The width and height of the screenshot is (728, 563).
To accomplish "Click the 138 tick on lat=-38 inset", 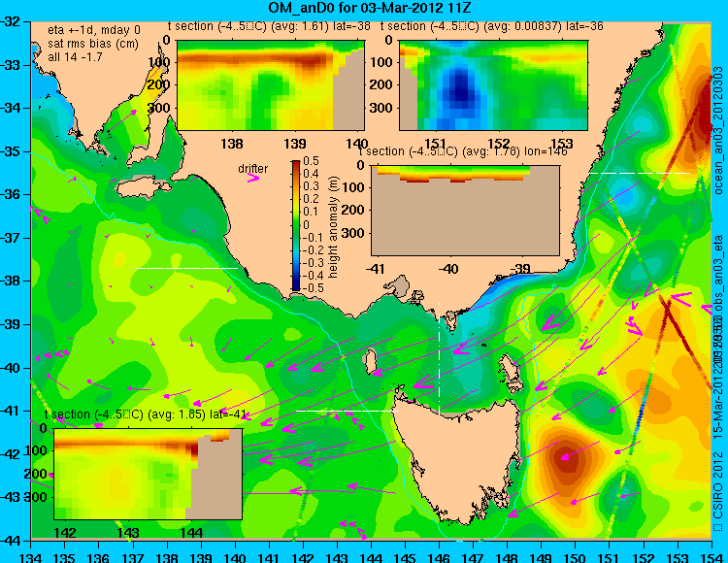I will (232, 144).
